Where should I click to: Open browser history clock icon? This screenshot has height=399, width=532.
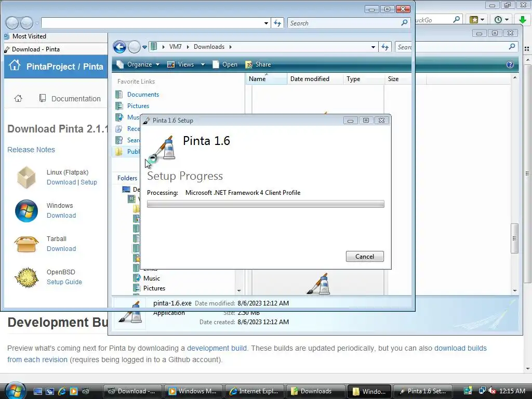(x=498, y=20)
